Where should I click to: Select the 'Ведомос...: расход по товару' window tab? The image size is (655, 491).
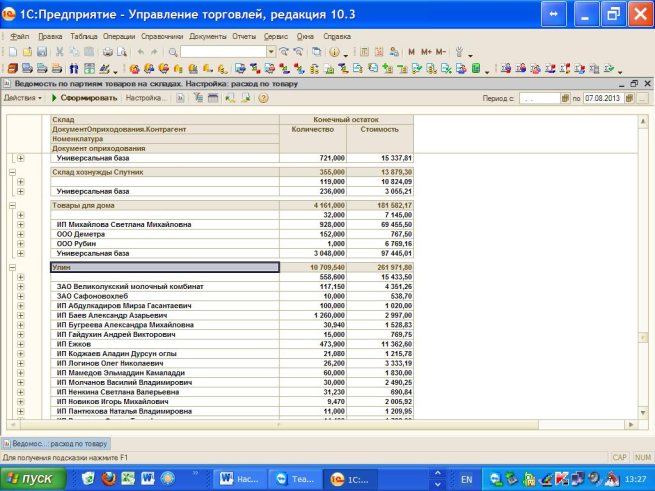point(56,444)
